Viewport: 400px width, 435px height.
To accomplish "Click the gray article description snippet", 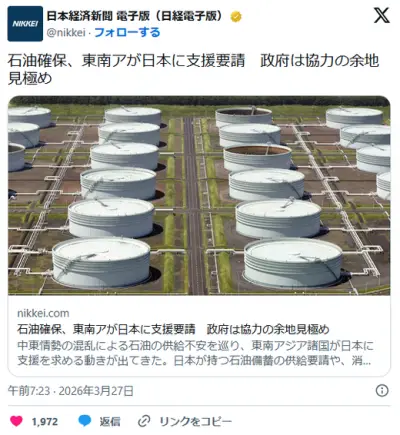I will [195, 353].
